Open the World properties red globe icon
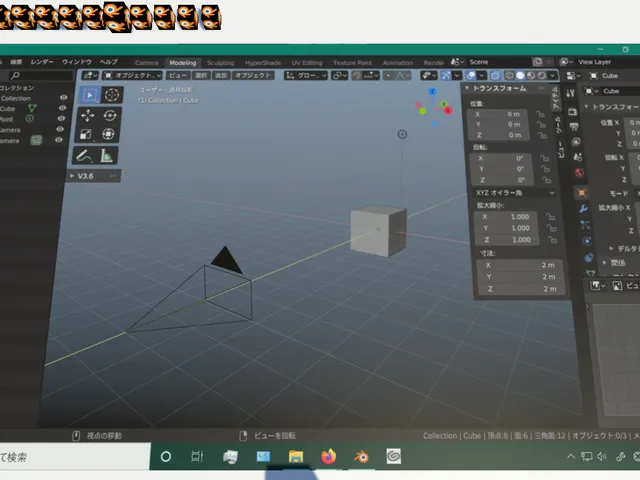The width and height of the screenshot is (640, 480). (x=579, y=172)
